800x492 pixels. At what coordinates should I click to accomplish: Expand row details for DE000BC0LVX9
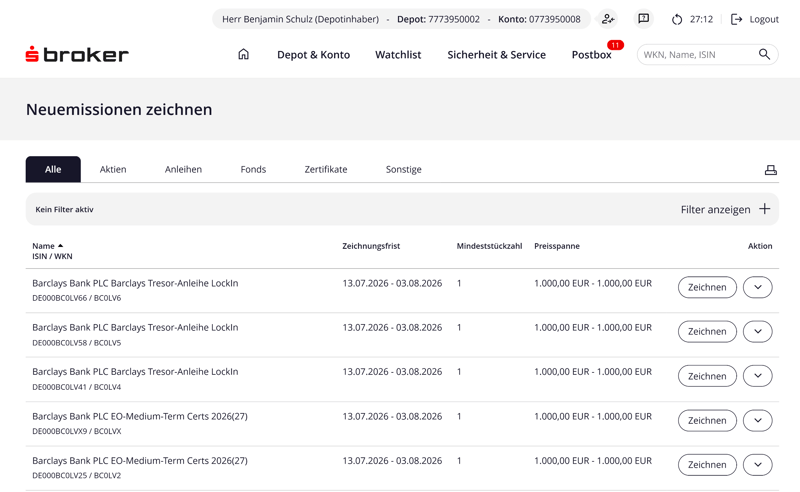(x=758, y=421)
